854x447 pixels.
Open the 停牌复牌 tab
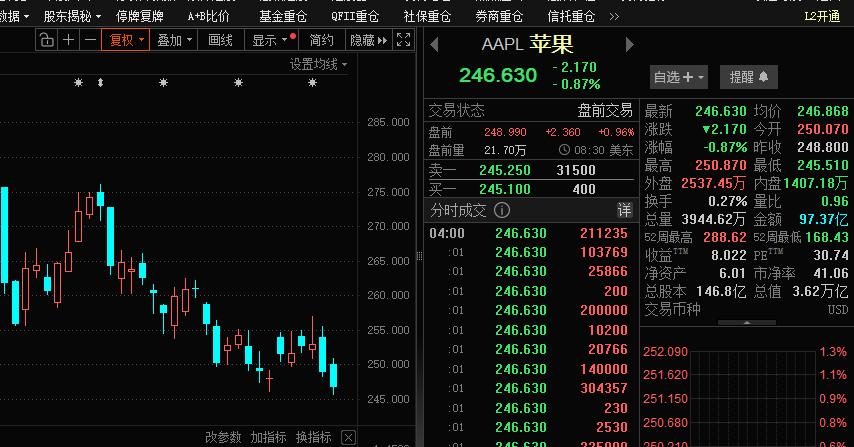coord(140,17)
